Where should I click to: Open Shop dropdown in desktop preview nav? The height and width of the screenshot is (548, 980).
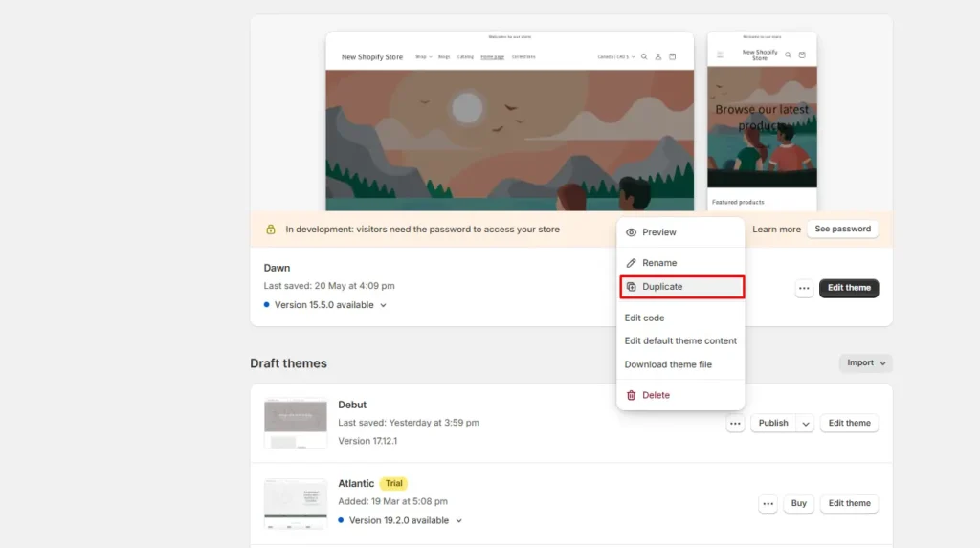point(423,56)
